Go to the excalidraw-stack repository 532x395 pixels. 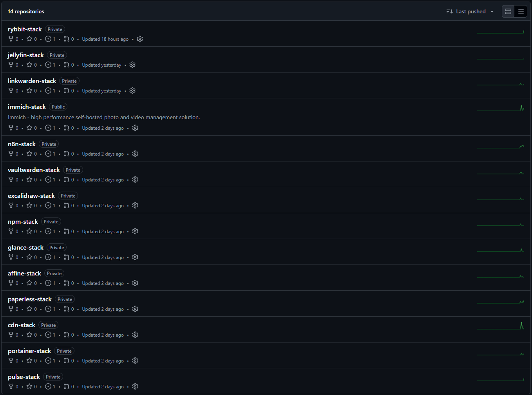31,196
